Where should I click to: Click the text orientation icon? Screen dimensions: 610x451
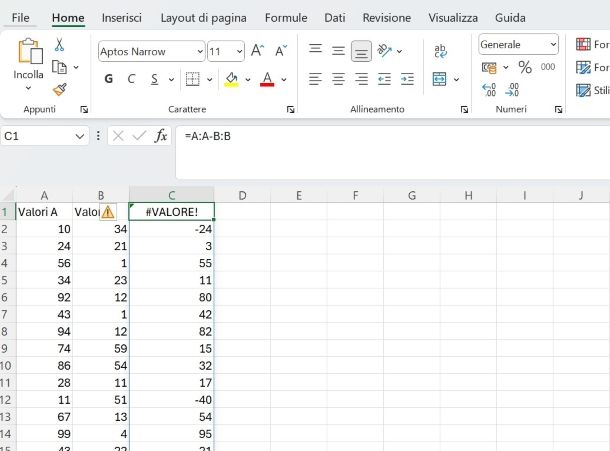(x=384, y=51)
